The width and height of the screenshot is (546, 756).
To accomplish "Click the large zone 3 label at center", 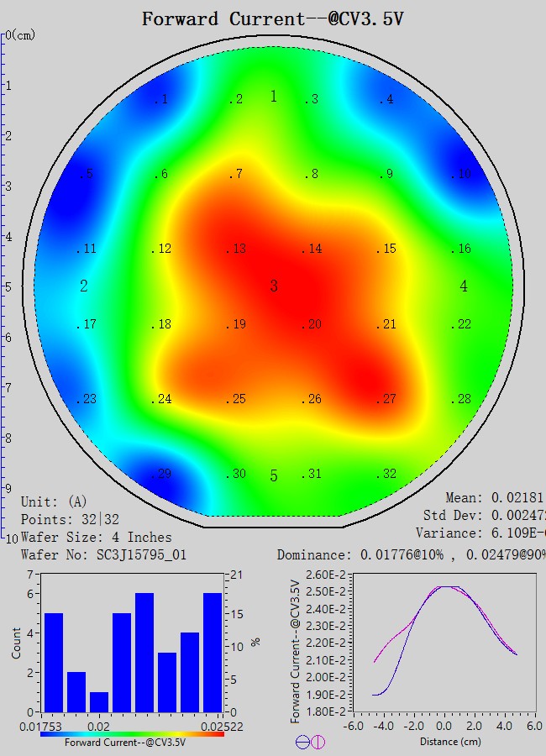I will click(x=274, y=287).
